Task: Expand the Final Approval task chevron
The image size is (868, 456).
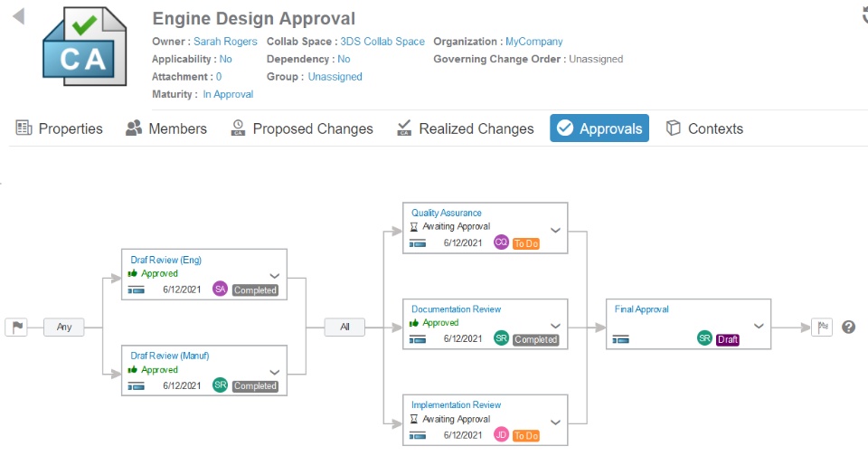Action: (x=759, y=326)
